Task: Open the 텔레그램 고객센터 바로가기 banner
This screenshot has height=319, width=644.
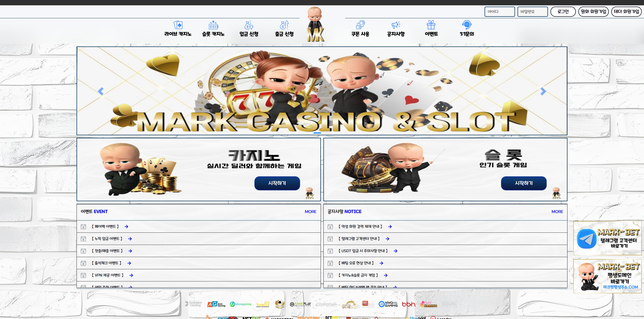Action: (607, 238)
